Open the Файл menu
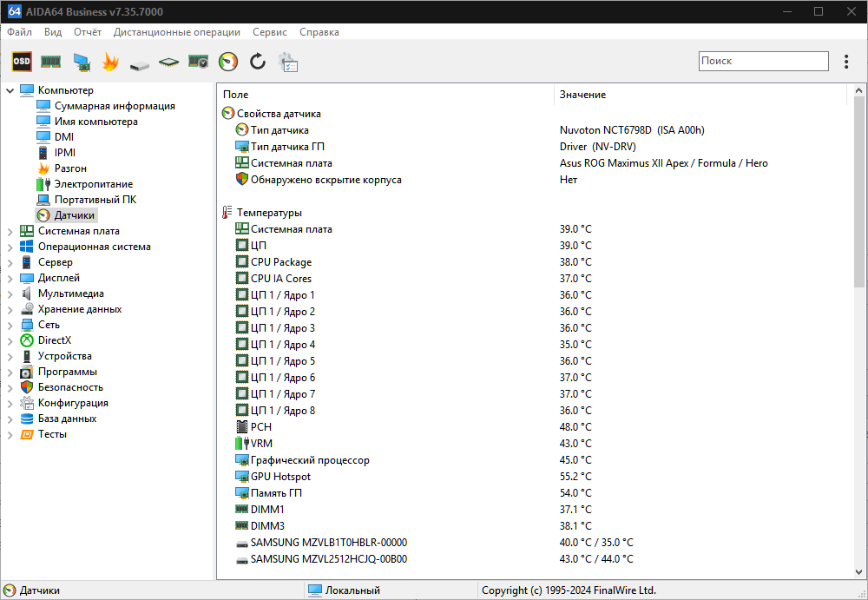Screen dimensions: 868x600 19,32
